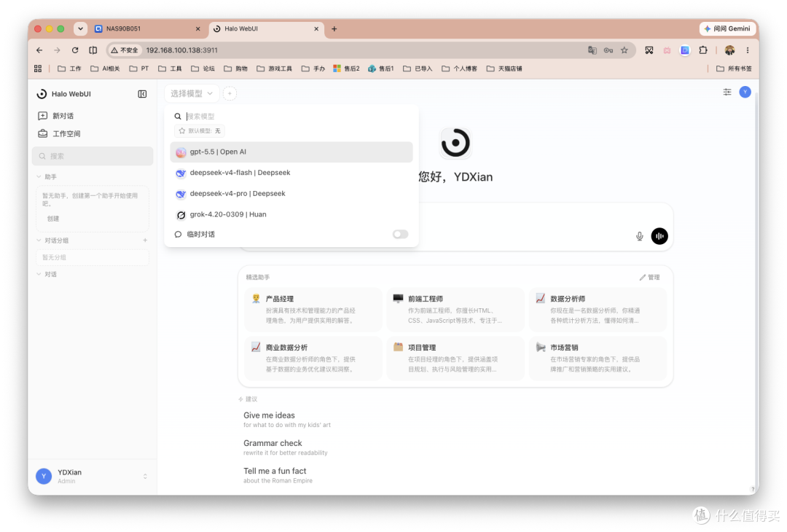This screenshot has height=532, width=787.
Task: Open the tab list dropdown arrow
Action: tap(80, 28)
